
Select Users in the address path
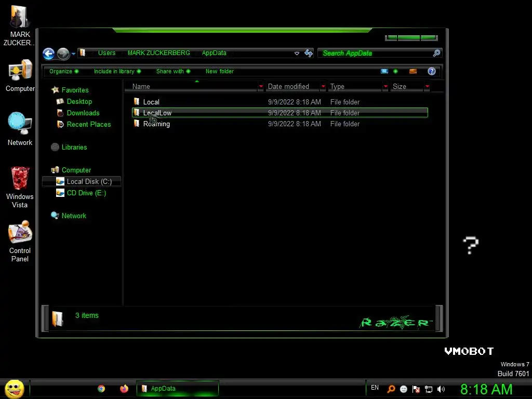tap(107, 53)
